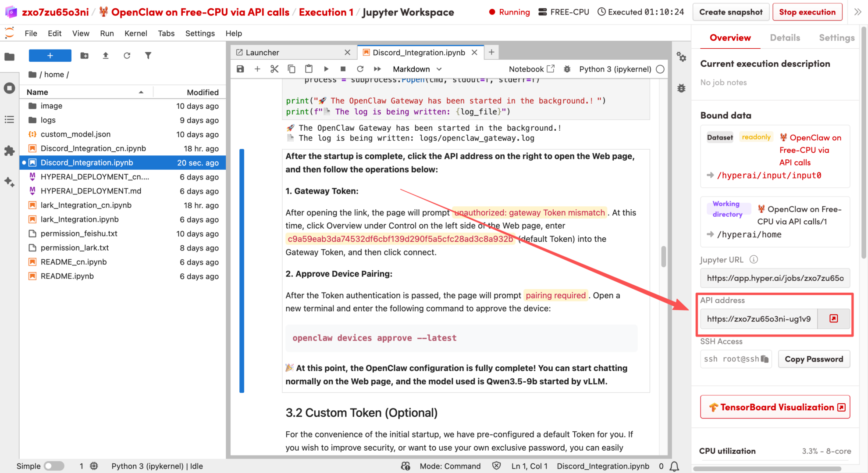Restart kernel and run all cells
Image resolution: width=868 pixels, height=473 pixels.
[x=377, y=69]
